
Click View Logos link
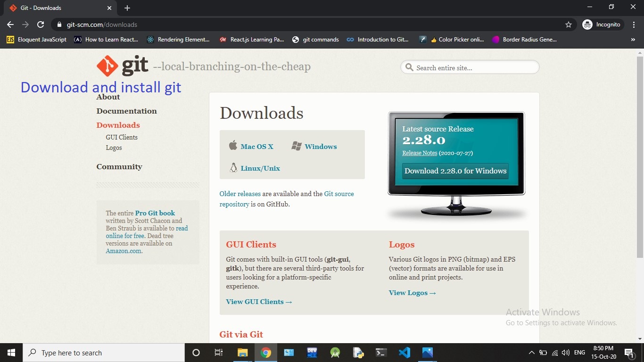(412, 293)
